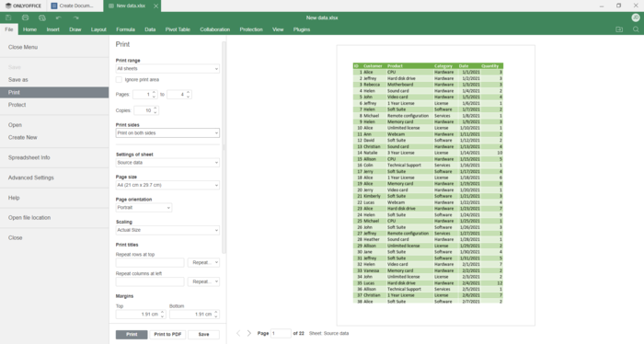This screenshot has width=644, height=344.
Task: Expand the Print sides dropdown
Action: click(x=167, y=133)
